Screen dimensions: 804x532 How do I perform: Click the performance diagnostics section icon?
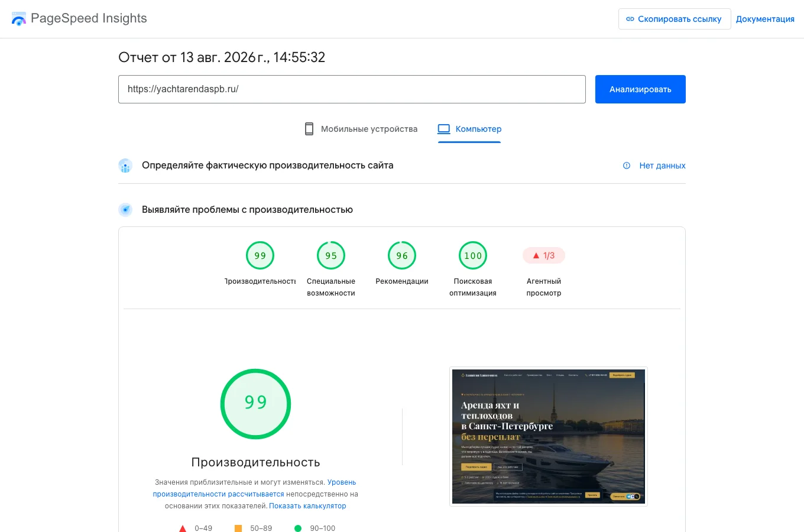click(x=125, y=209)
